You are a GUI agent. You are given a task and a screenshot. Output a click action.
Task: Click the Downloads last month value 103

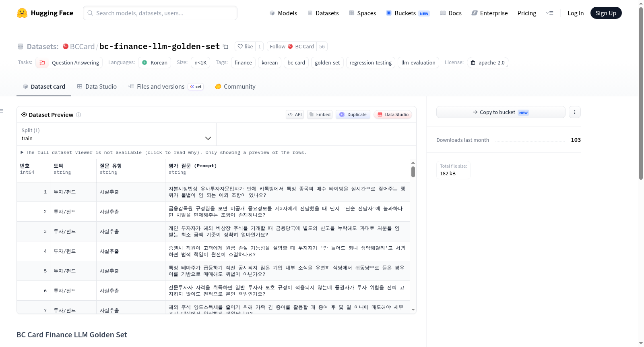(x=576, y=140)
